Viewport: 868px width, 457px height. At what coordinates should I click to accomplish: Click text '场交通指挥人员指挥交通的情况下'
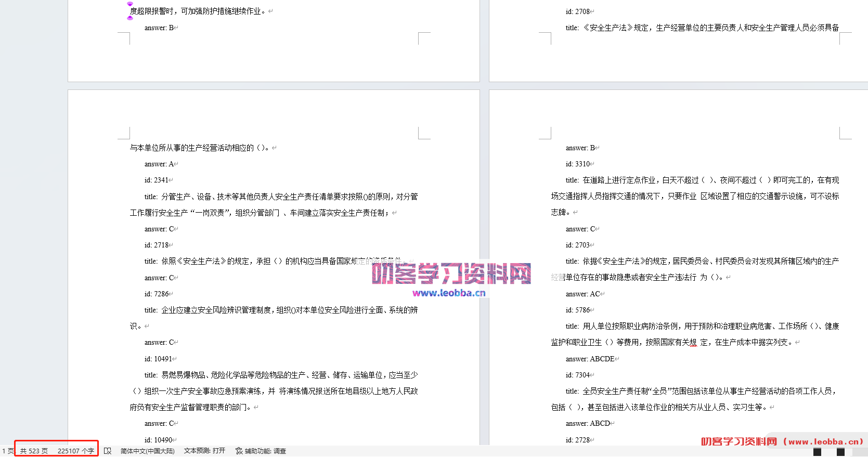[x=606, y=196]
